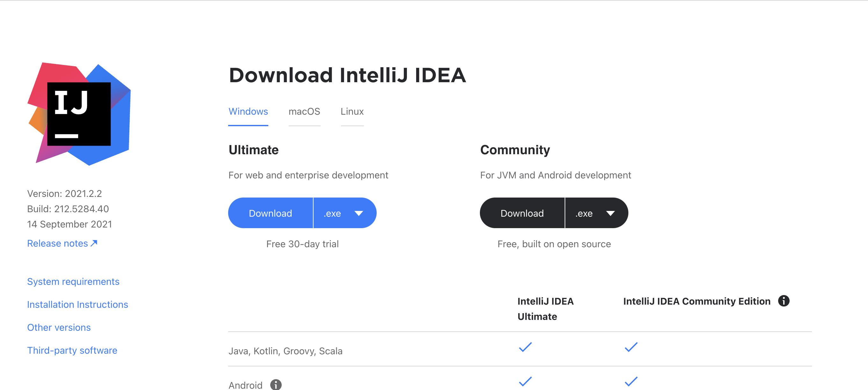Expand Community .exe format dropdown
Viewport: 868px width, 390px height.
597,213
